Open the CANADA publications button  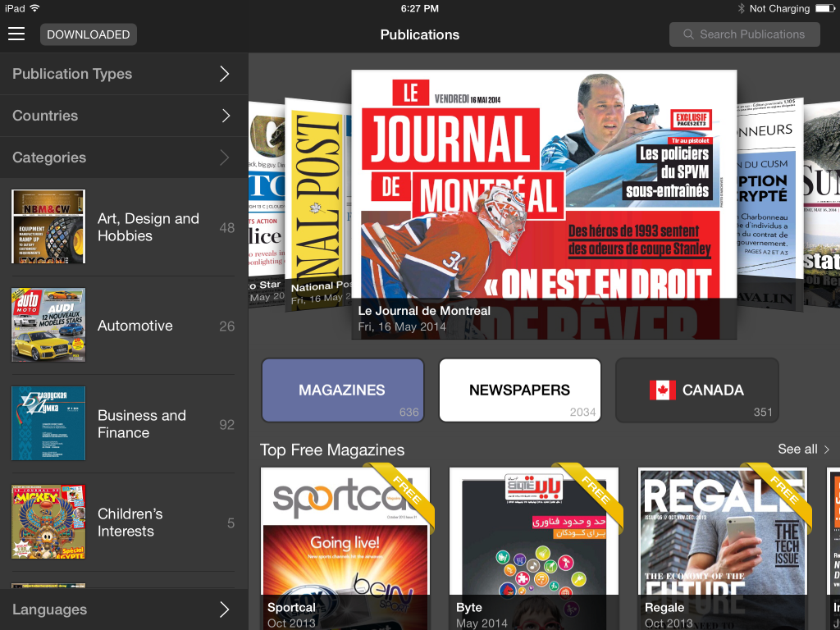pyautogui.click(x=697, y=390)
